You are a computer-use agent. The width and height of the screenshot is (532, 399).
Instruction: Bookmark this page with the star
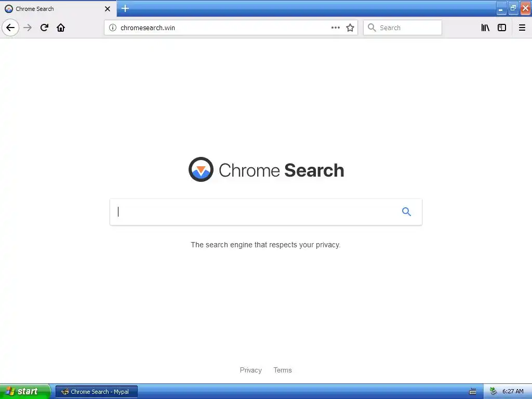(350, 28)
